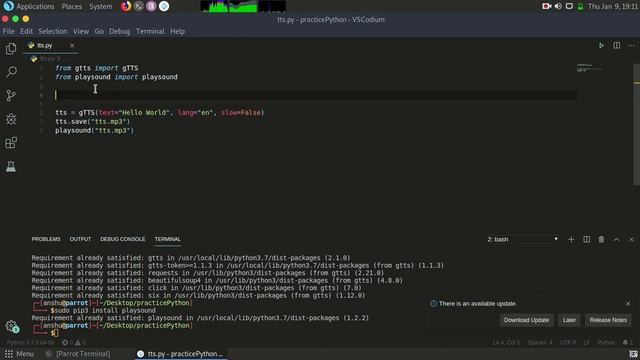Open volume control in system tray
Viewport: 640px width, 360px height.
tap(558, 6)
